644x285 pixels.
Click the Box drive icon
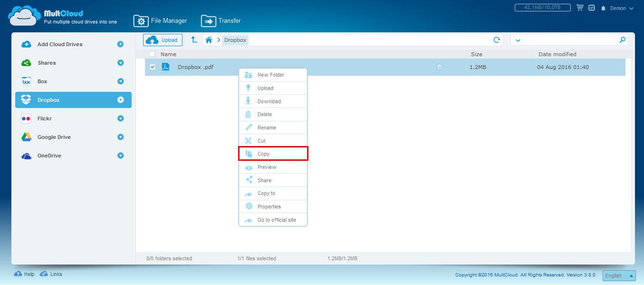[27, 81]
